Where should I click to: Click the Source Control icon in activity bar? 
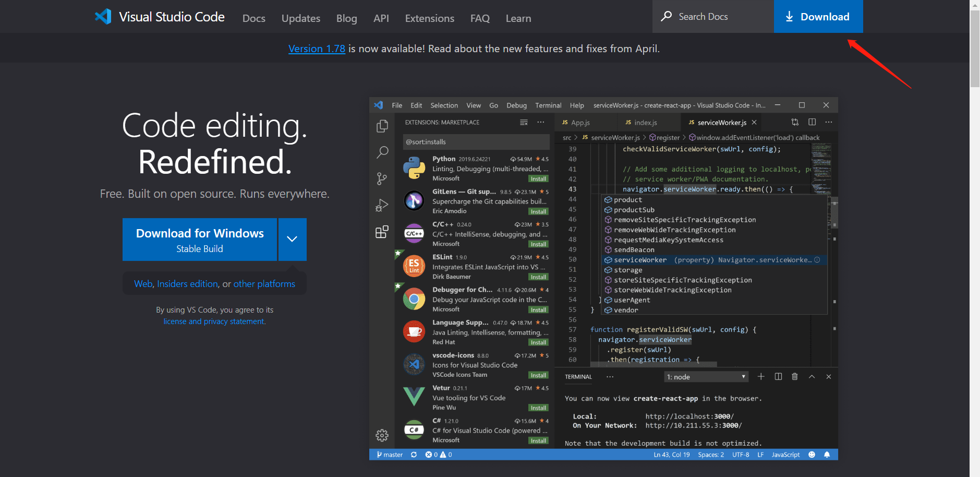tap(382, 179)
